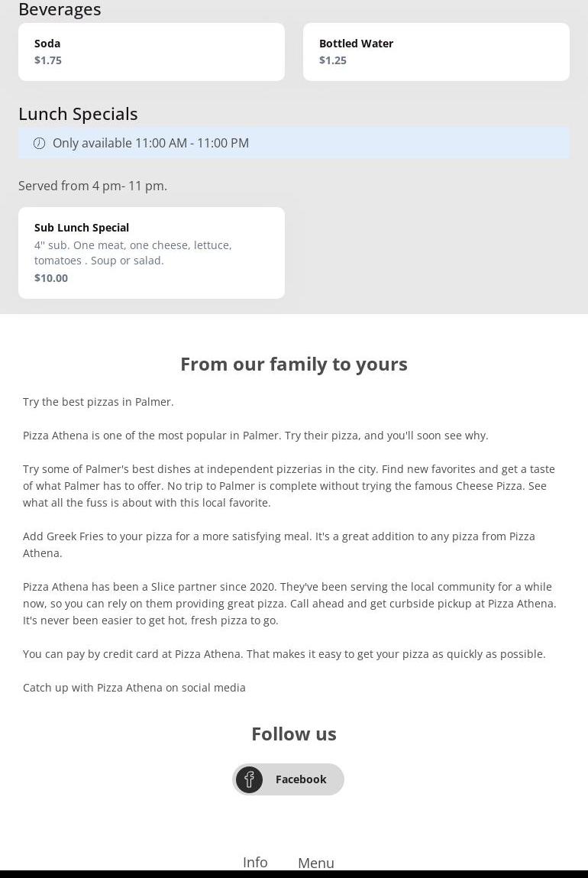The height and width of the screenshot is (878, 588).
Task: Click the Beverages section heading
Action: (60, 10)
